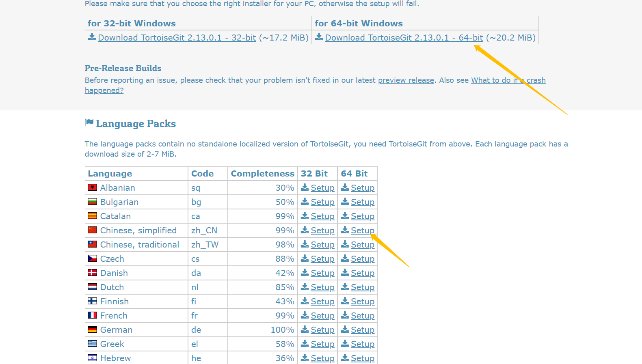Click the Greek flag icon
This screenshot has height=364, width=642.
tap(93, 344)
